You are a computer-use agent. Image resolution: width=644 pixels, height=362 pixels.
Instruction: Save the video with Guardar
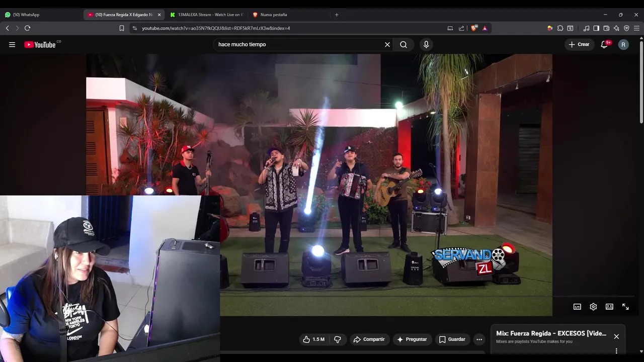pos(452,339)
